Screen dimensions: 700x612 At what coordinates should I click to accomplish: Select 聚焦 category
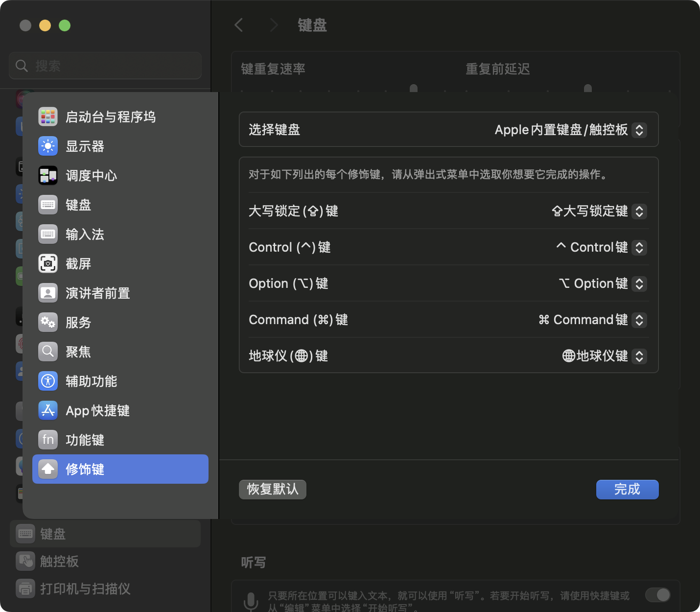click(120, 352)
